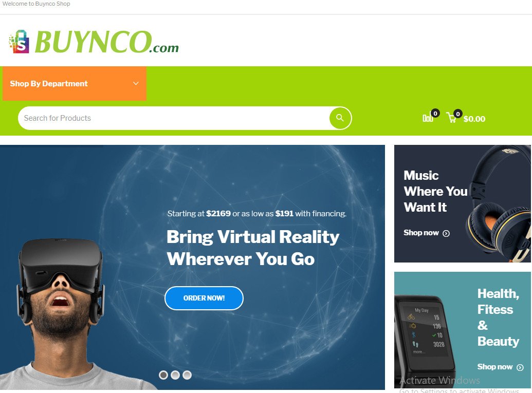The height and width of the screenshot is (393, 532).
Task: Expand the Shop By Department dropdown
Action: [75, 83]
